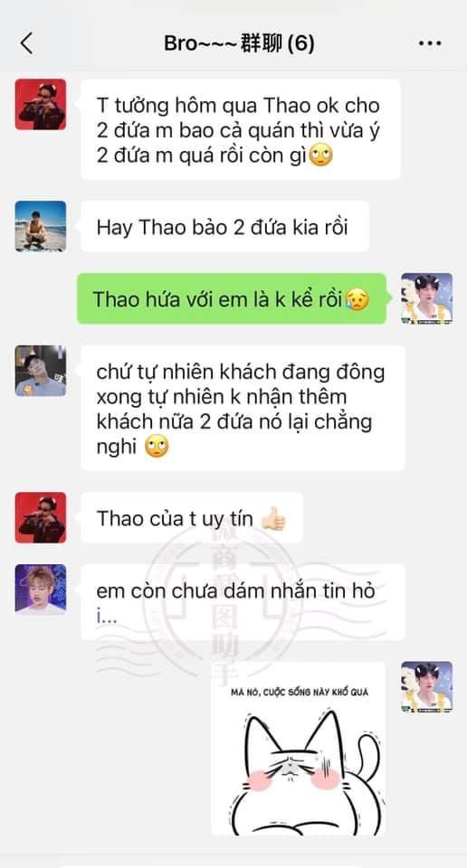Tap the 'Thao của t uy tín' message bubble
This screenshot has height=868, width=467.
[x=192, y=518]
